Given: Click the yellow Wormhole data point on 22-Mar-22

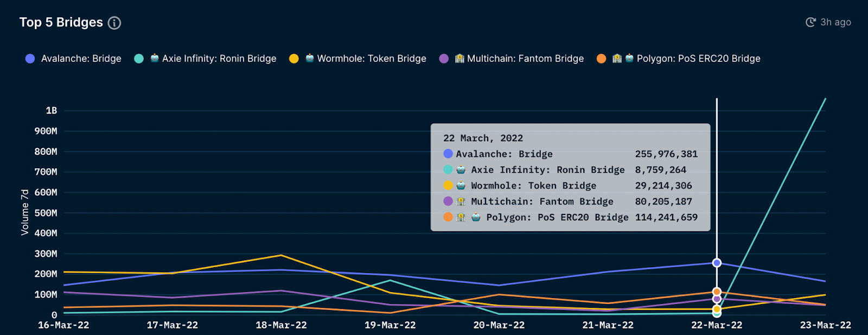Looking at the screenshot, I should [717, 309].
